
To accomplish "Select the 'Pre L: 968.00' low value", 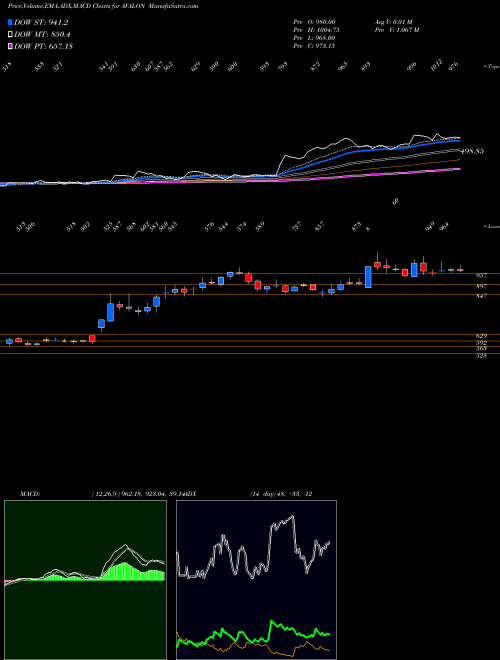I will (314, 38).
